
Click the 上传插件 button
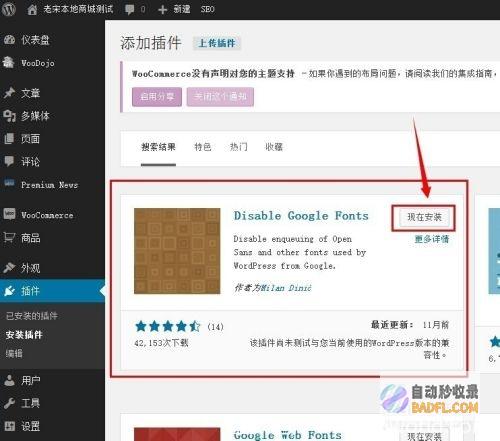tap(217, 43)
